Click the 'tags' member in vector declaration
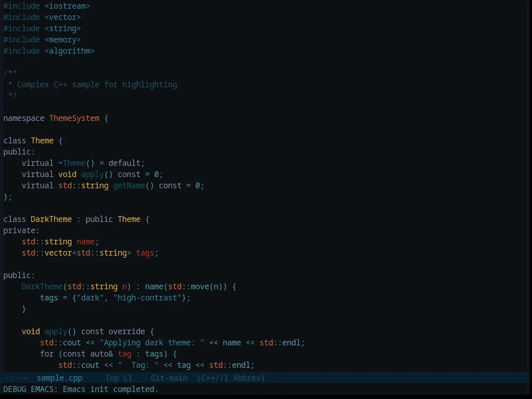This screenshot has height=399, width=532. [145, 253]
